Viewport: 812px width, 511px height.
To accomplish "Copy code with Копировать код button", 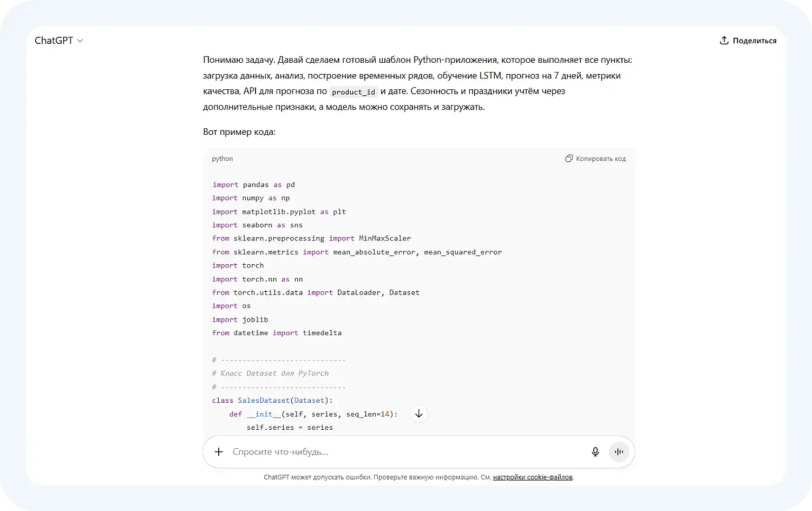I will click(x=595, y=159).
